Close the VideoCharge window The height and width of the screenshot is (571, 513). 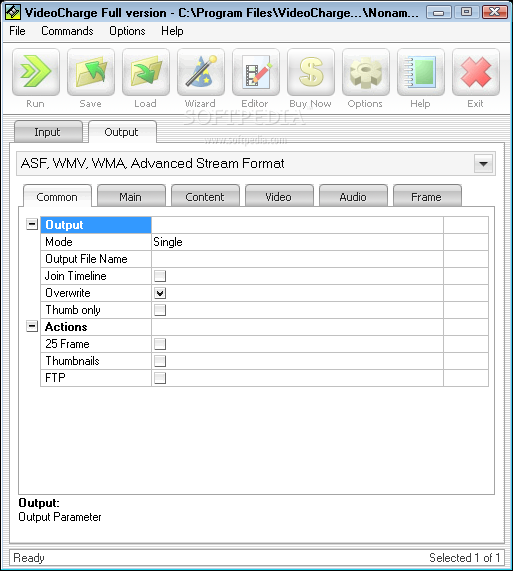point(494,12)
